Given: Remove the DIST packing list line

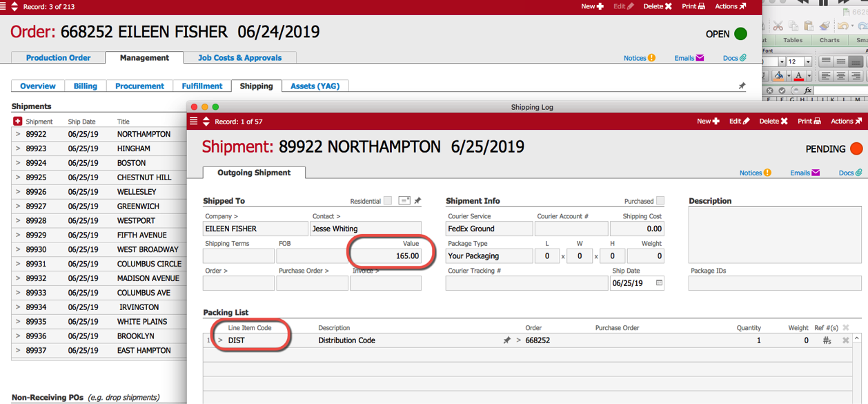Looking at the screenshot, I should [845, 340].
